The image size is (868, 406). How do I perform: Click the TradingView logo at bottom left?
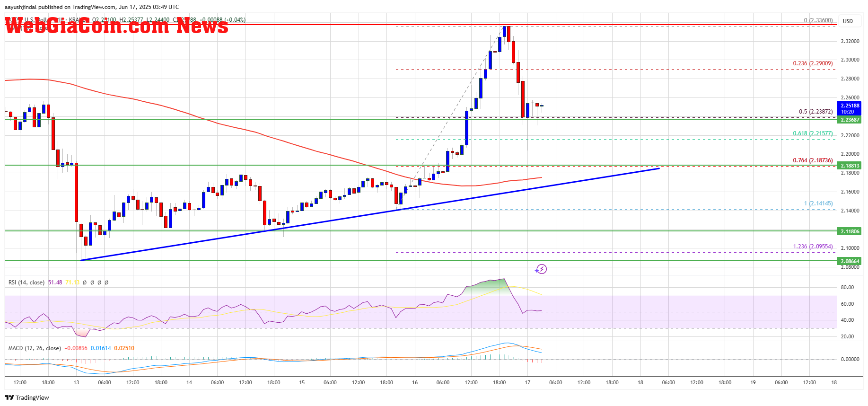coord(27,397)
